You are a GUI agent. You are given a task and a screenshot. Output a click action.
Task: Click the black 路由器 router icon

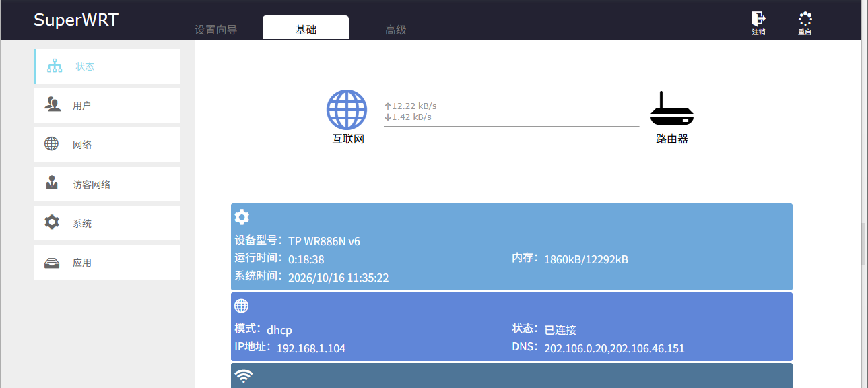pos(671,109)
